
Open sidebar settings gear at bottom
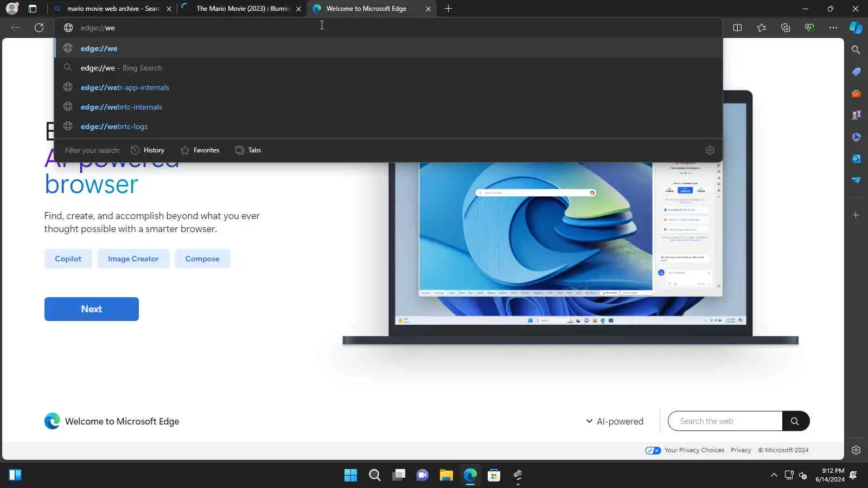[x=856, y=450]
